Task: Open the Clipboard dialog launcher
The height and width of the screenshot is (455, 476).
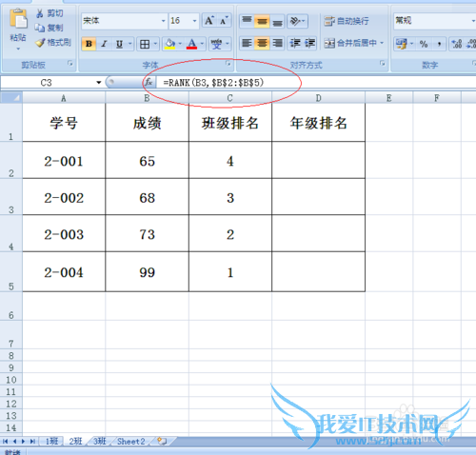Action: click(70, 64)
